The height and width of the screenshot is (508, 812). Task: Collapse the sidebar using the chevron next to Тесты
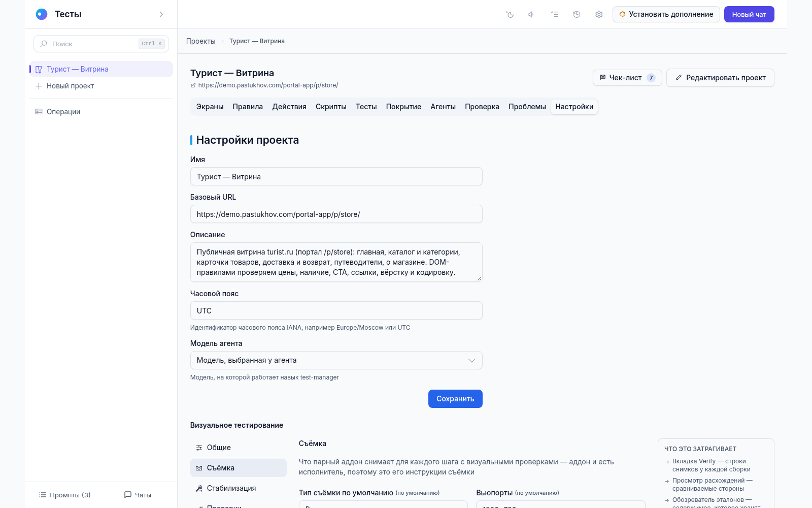[x=161, y=14]
